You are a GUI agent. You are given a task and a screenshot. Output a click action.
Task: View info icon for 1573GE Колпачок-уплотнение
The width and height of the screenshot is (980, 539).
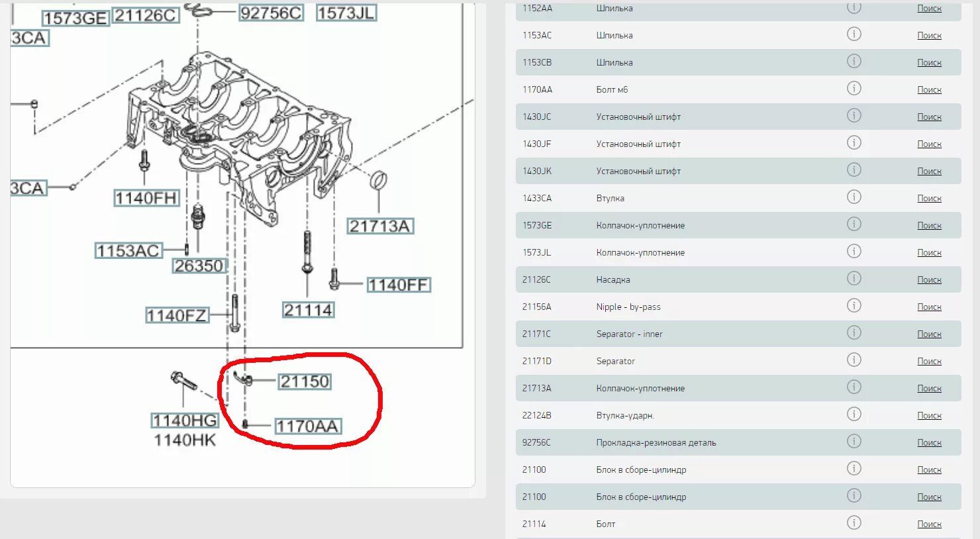tap(854, 224)
